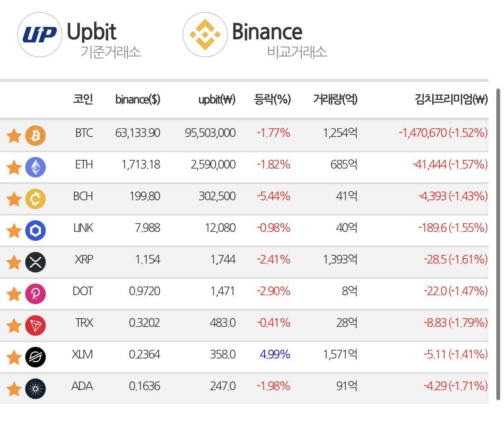Open the XLM ticker link
This screenshot has height=426, width=504.
(82, 354)
